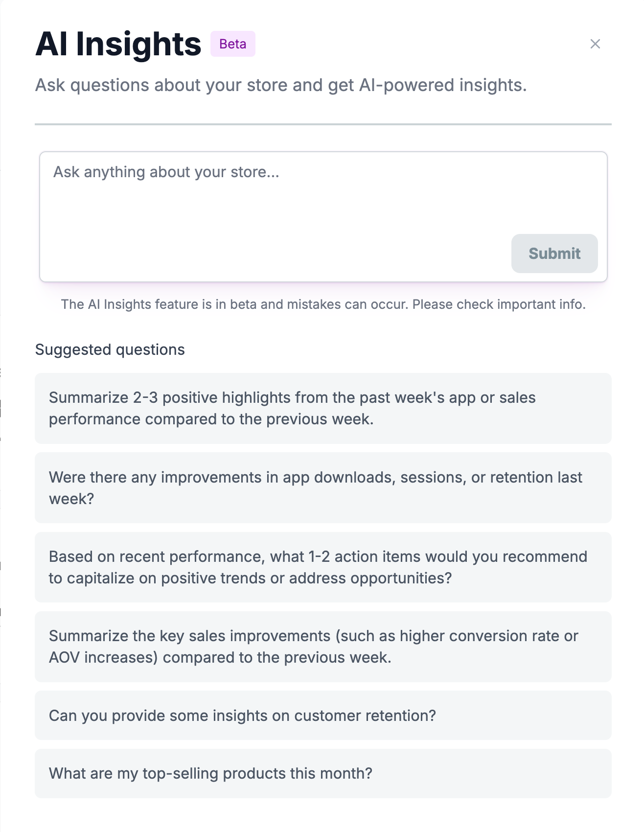Click the 'AI-powered insights' phrase in the subtitle
Viewport: 644px width, 832px height.
(x=442, y=85)
